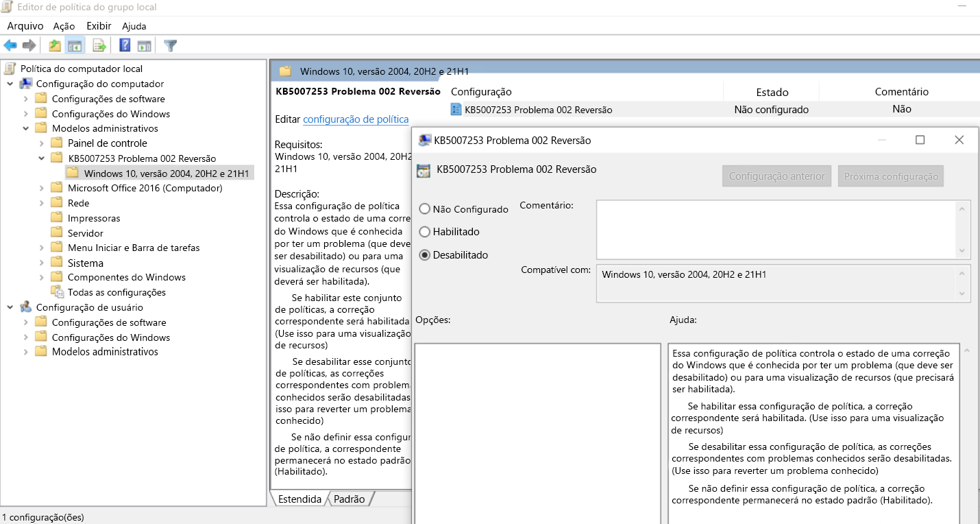Switch to the Padrão tab

tap(350, 499)
